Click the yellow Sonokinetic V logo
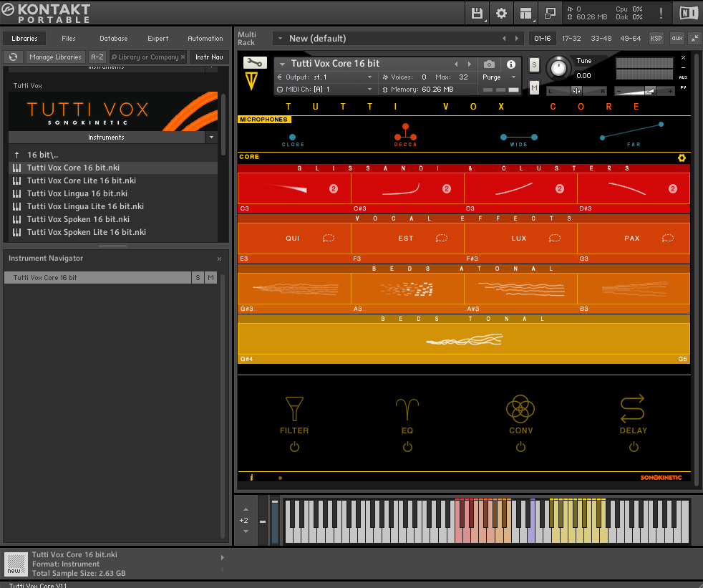The image size is (703, 588). [x=251, y=82]
